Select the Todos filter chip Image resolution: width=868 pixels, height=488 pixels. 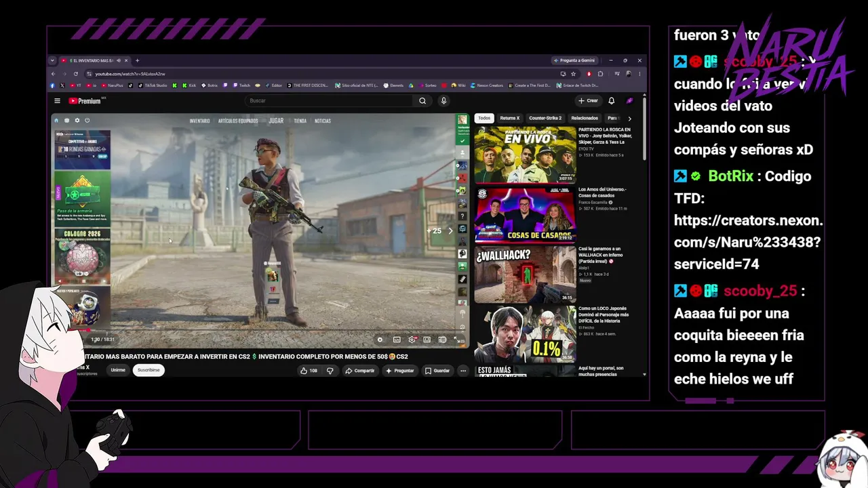(484, 118)
